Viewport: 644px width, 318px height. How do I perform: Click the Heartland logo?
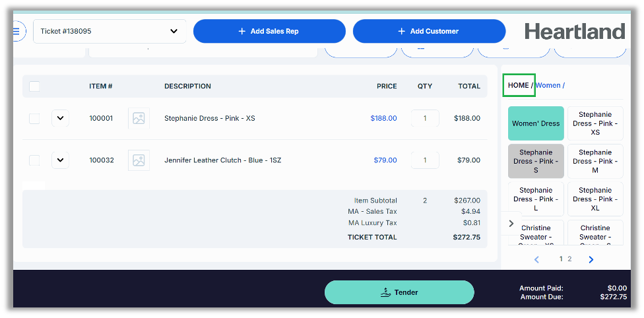tap(574, 31)
